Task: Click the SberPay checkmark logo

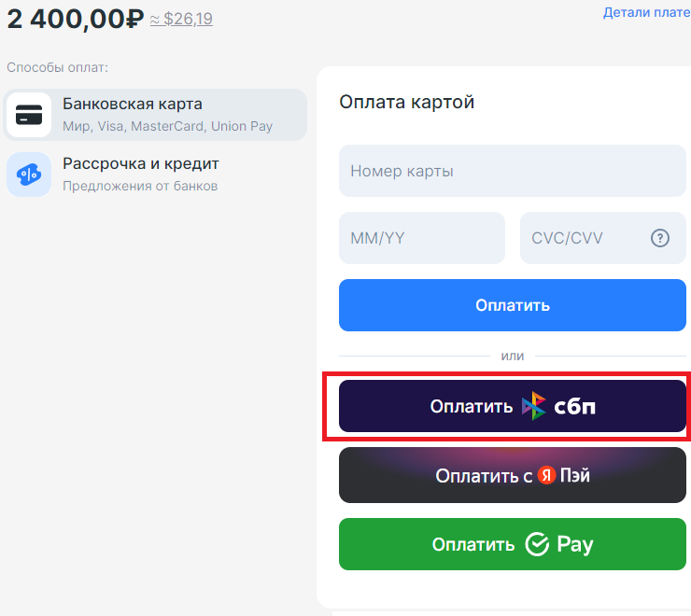Action: click(537, 544)
